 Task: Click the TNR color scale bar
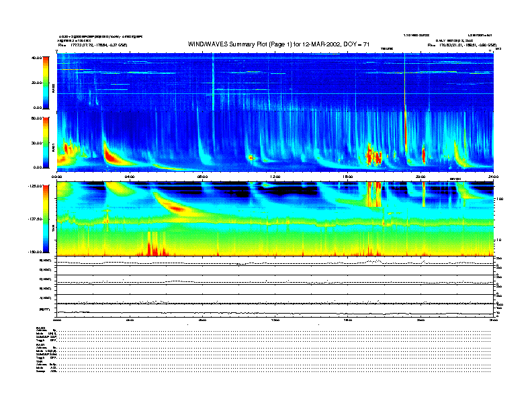point(46,219)
